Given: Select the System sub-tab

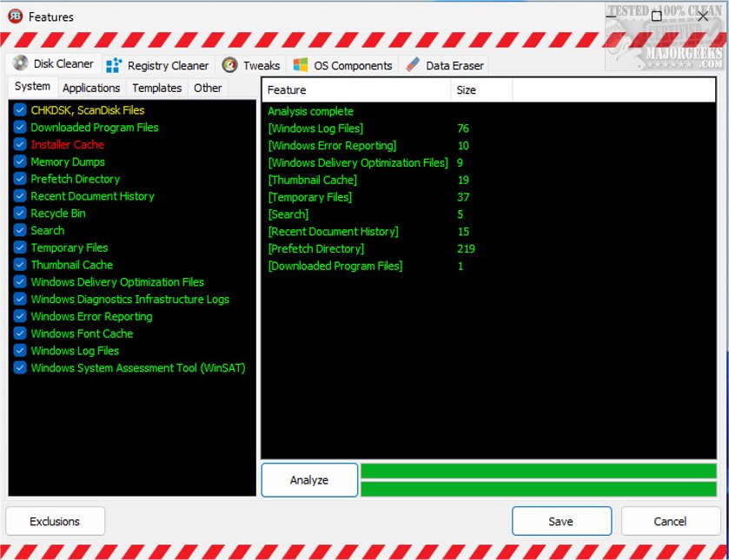Looking at the screenshot, I should click(32, 87).
